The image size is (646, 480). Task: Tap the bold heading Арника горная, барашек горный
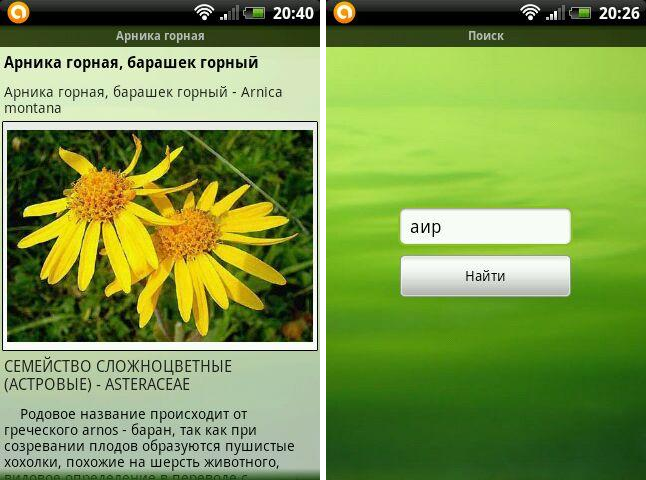coord(131,63)
